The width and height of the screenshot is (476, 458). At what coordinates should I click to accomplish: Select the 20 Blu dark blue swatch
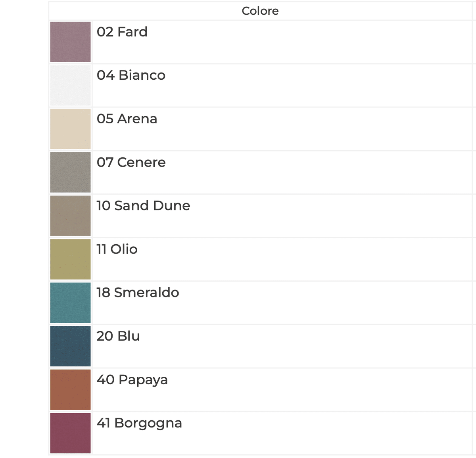point(70,346)
